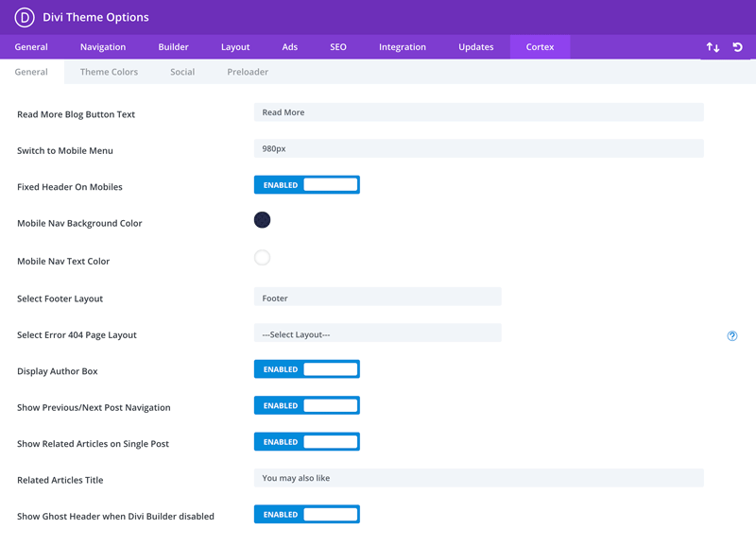Viewport: 756px width, 546px height.
Task: Click the Read More Blog Button Text label
Action: click(x=77, y=114)
